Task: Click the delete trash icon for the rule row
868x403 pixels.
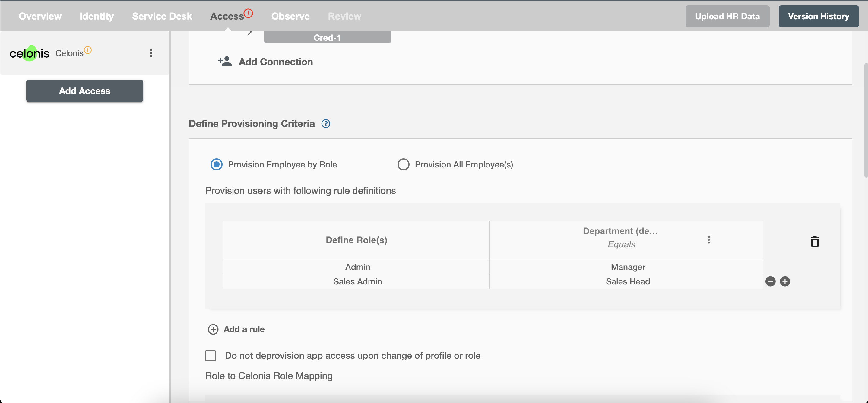Action: click(x=814, y=241)
